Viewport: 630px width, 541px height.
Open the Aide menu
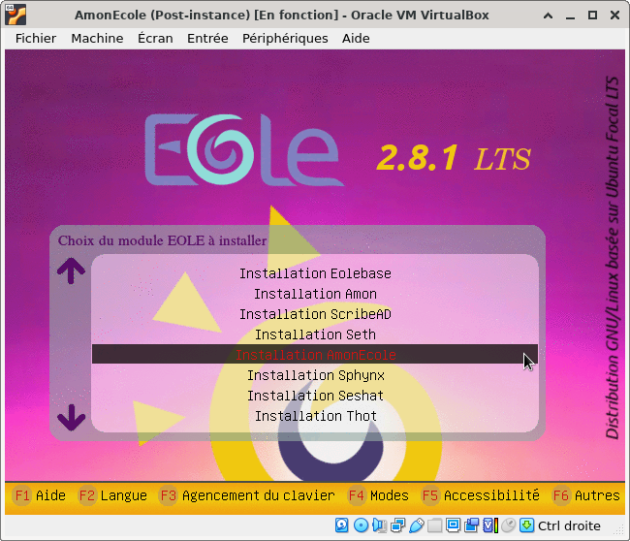[356, 38]
